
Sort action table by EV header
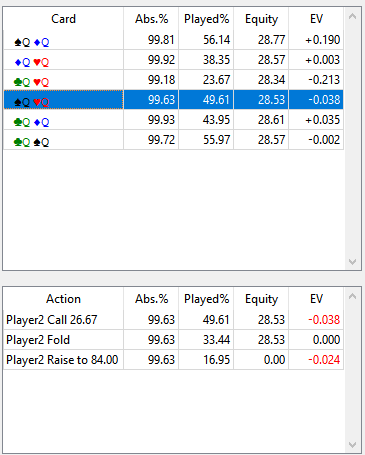(316, 299)
